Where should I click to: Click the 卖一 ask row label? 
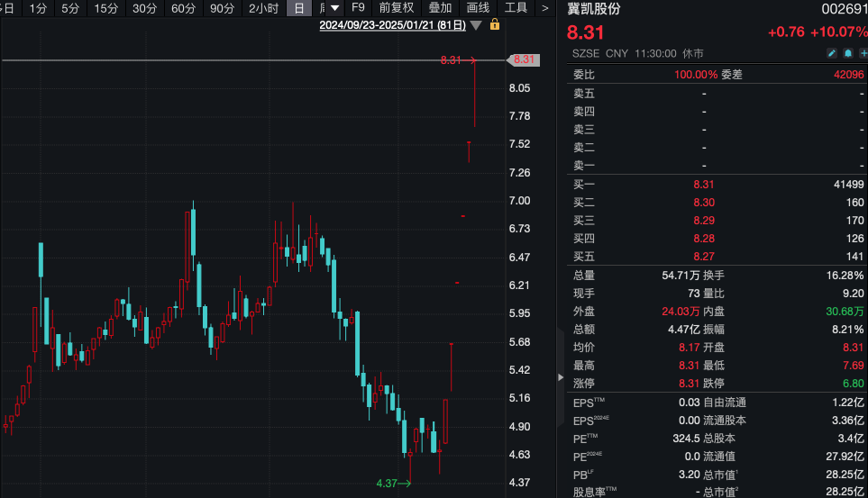(x=584, y=166)
